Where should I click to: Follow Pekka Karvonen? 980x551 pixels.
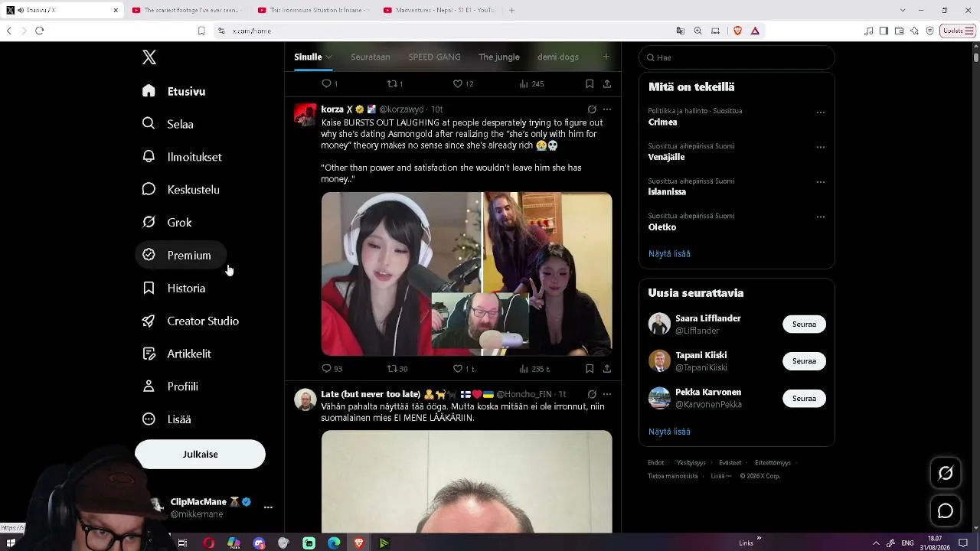click(x=804, y=399)
